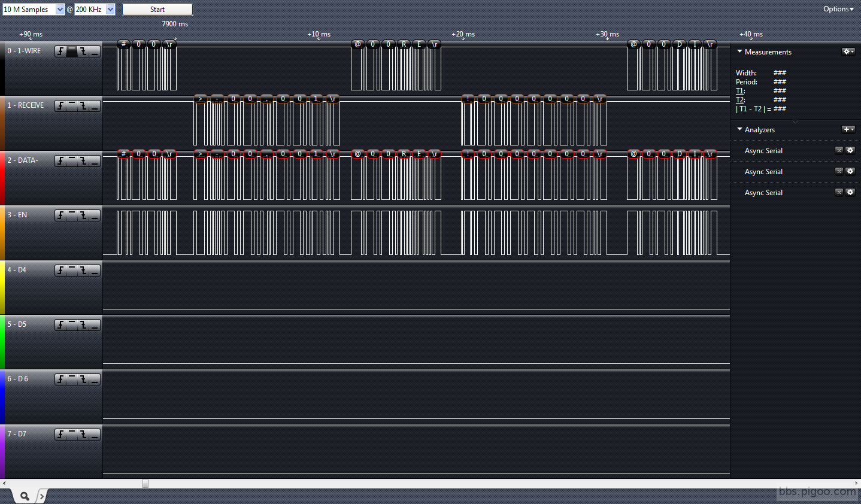
Task: Toggle high level trigger on 4 - D4
Action: 72,271
